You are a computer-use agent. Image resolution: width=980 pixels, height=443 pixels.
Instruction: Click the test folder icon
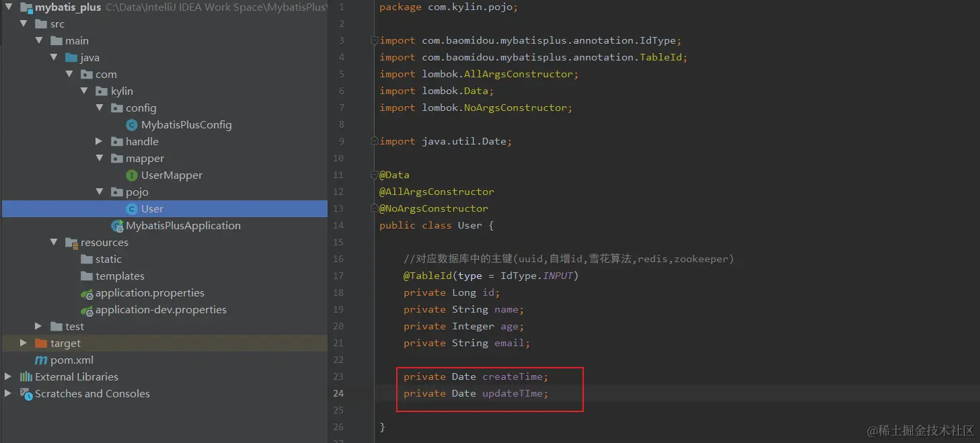click(56, 327)
